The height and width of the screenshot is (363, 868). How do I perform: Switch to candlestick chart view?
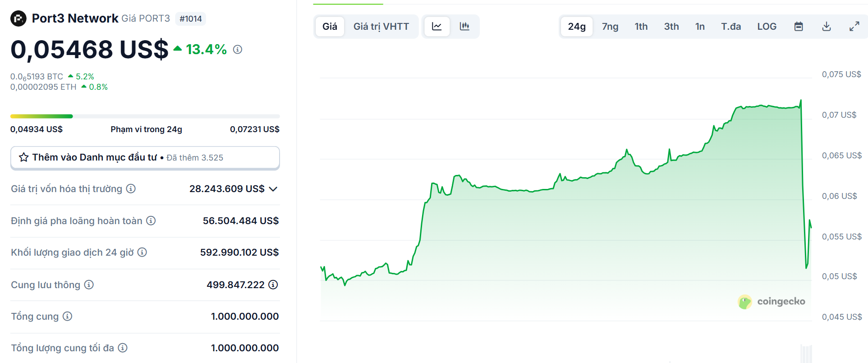[x=464, y=26]
